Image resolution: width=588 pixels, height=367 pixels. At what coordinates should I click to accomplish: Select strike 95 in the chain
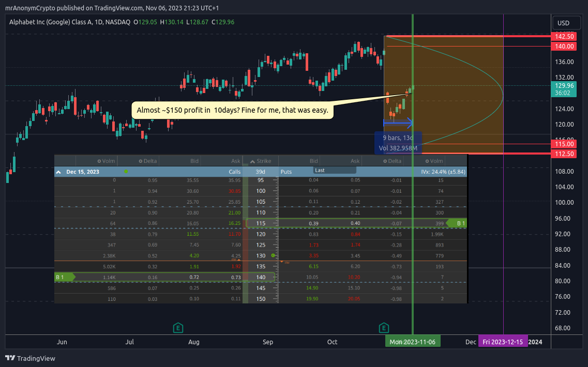click(x=261, y=180)
